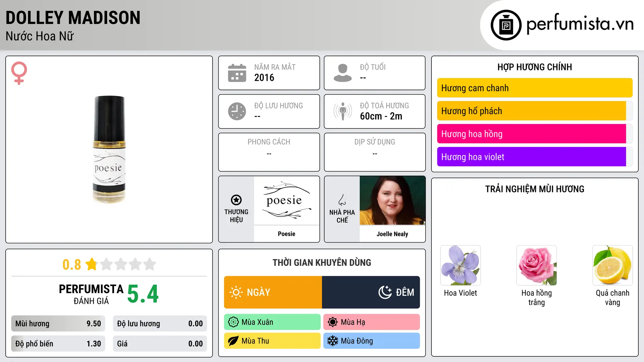The width and height of the screenshot is (644, 362).
Task: Click the Poesie brand name link
Action: pos(286,234)
